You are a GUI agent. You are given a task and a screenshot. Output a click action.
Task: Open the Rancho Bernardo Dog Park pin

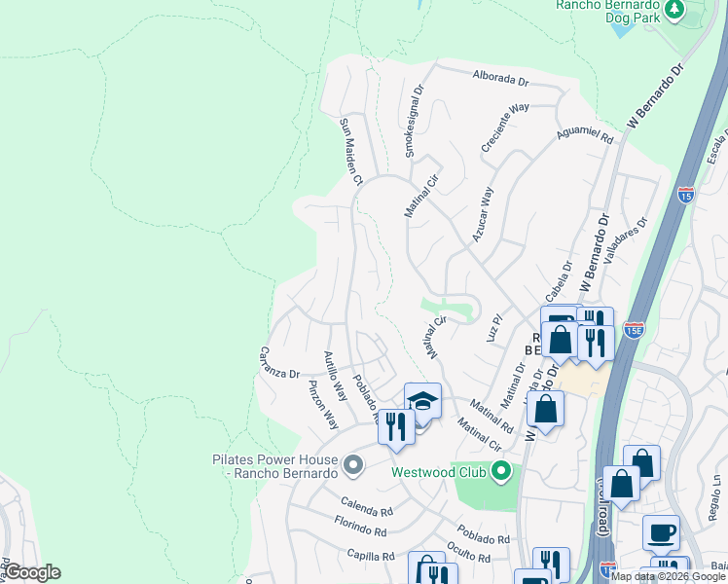pyautogui.click(x=674, y=10)
